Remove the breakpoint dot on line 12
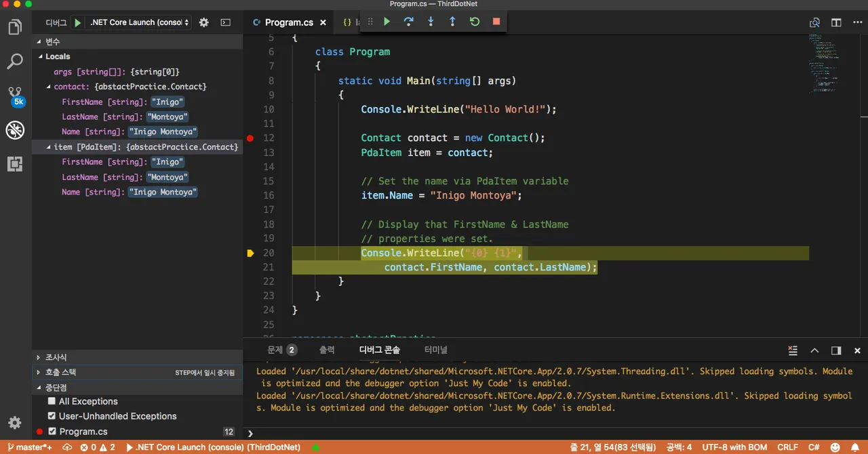 (250, 138)
